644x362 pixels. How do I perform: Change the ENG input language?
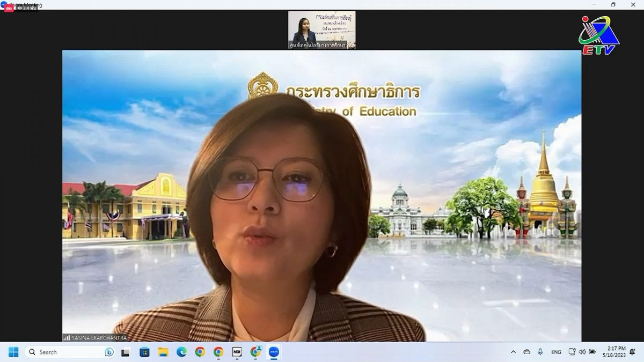click(556, 352)
